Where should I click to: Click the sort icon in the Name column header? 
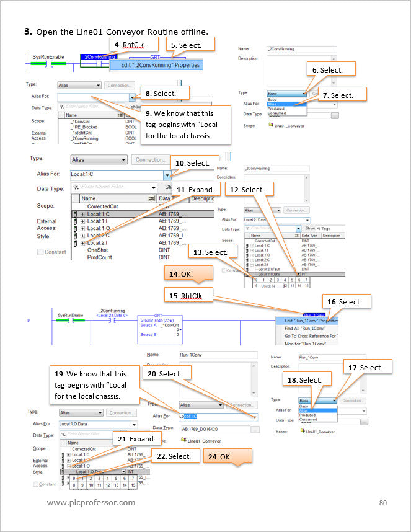152,198
